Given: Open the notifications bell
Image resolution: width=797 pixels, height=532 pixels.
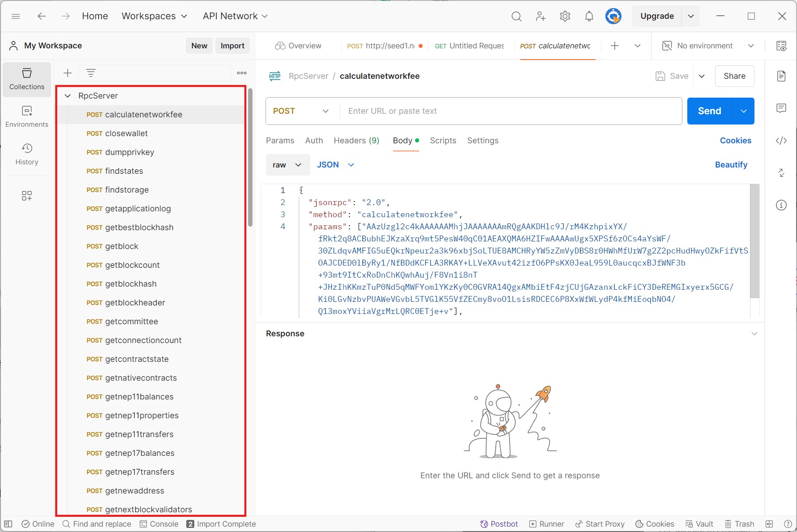Looking at the screenshot, I should pos(589,16).
